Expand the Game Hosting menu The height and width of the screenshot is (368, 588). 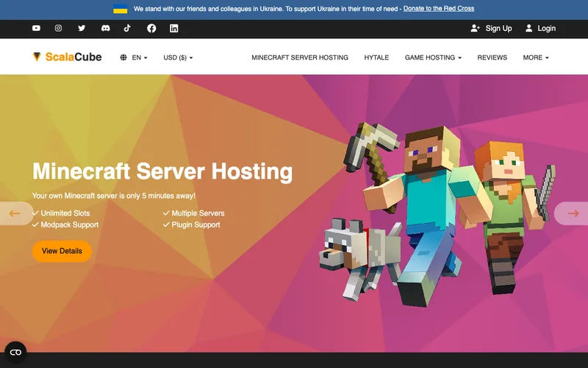433,57
